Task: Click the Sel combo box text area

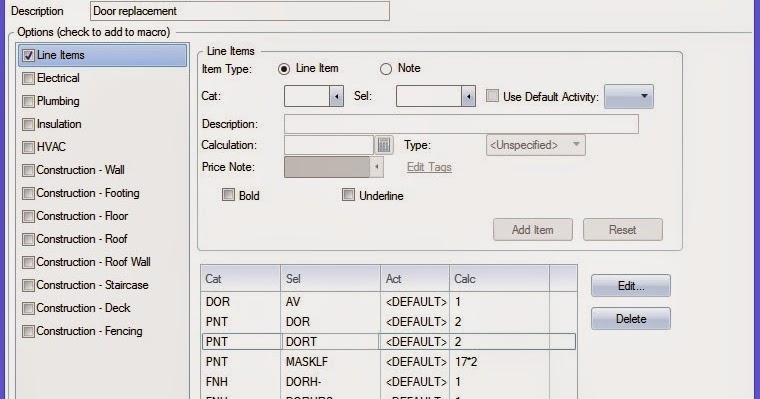Action: pos(428,96)
